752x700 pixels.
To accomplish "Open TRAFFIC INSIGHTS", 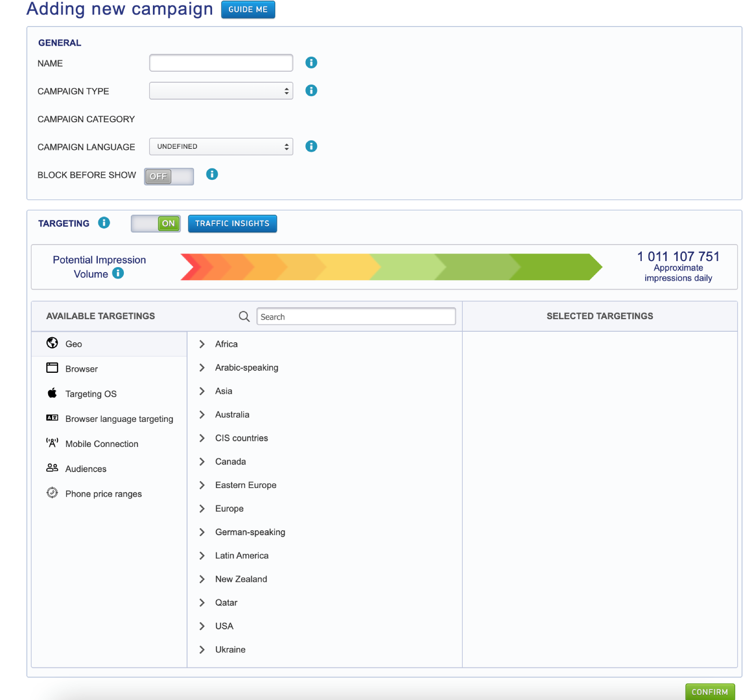I will click(233, 223).
